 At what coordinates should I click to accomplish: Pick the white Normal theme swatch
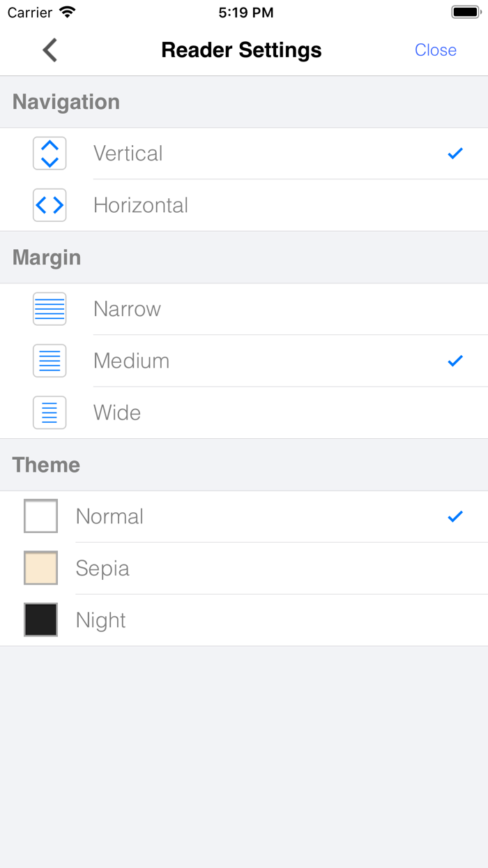41,516
